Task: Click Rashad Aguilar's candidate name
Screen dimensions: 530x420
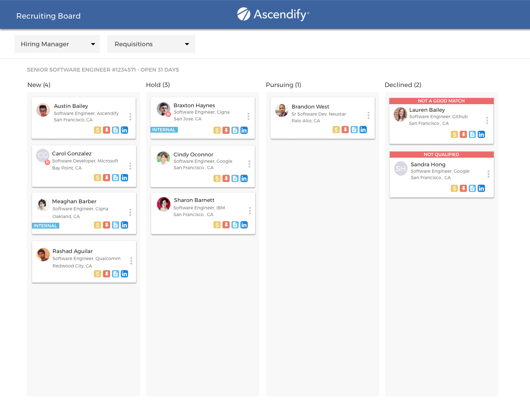Action: (x=73, y=251)
